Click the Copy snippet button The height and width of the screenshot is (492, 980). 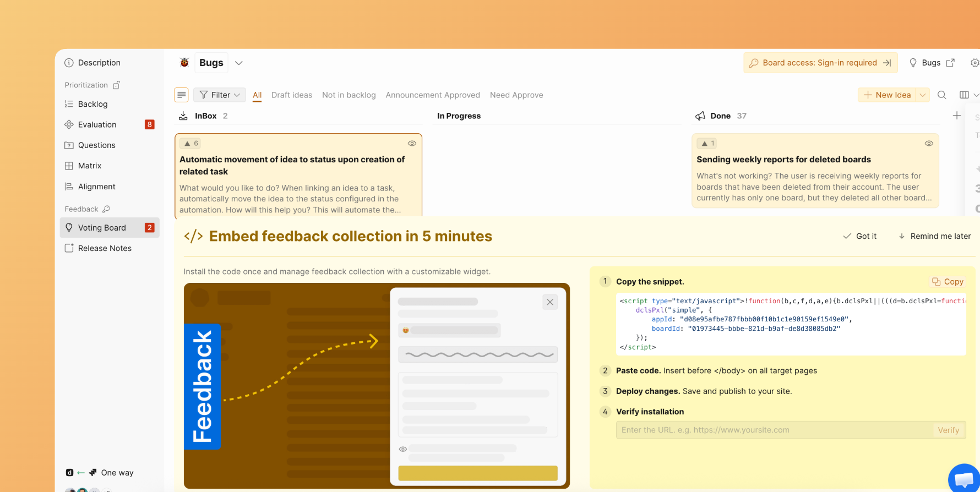pos(948,282)
